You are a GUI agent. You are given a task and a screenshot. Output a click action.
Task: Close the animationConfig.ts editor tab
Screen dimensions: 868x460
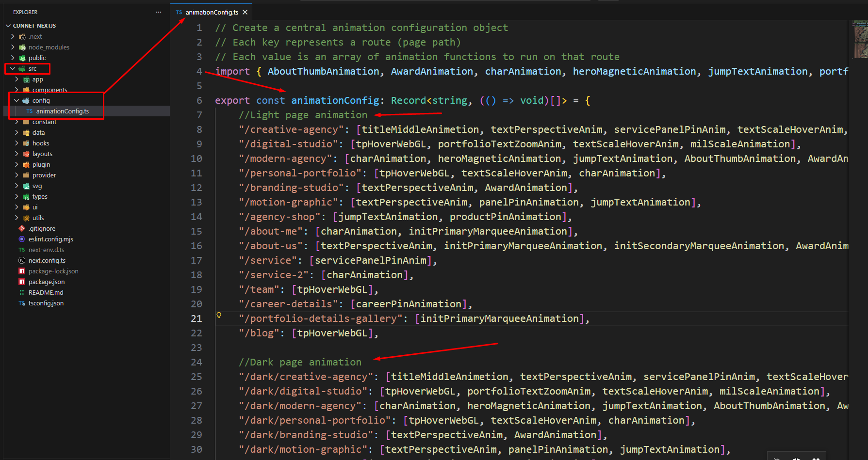pos(245,12)
